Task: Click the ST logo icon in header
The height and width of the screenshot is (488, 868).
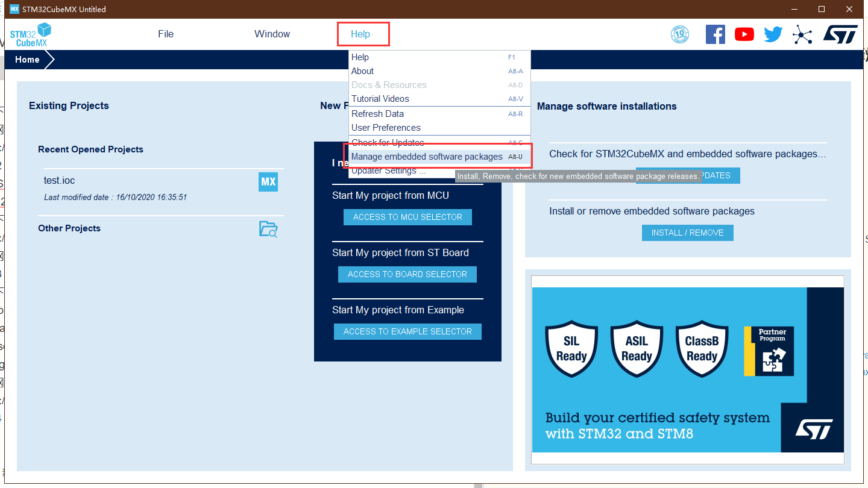Action: click(840, 34)
